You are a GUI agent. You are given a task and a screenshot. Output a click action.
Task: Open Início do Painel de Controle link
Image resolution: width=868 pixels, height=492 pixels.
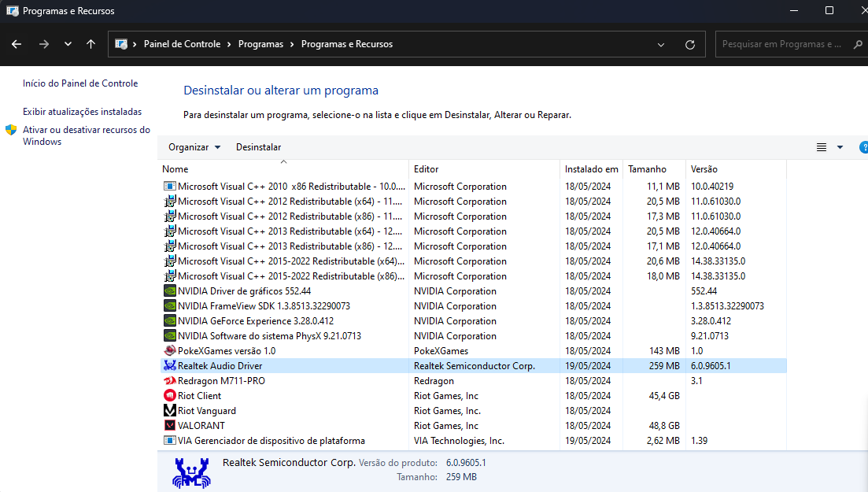point(80,83)
